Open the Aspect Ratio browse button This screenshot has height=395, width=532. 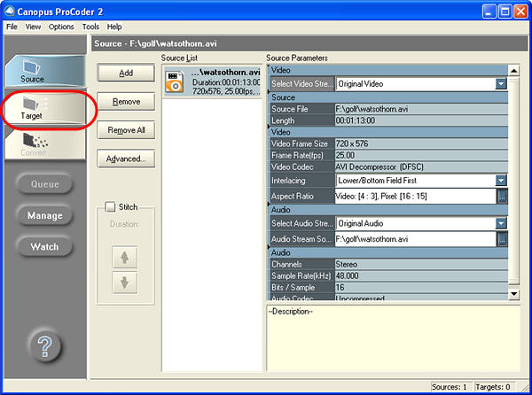(502, 196)
